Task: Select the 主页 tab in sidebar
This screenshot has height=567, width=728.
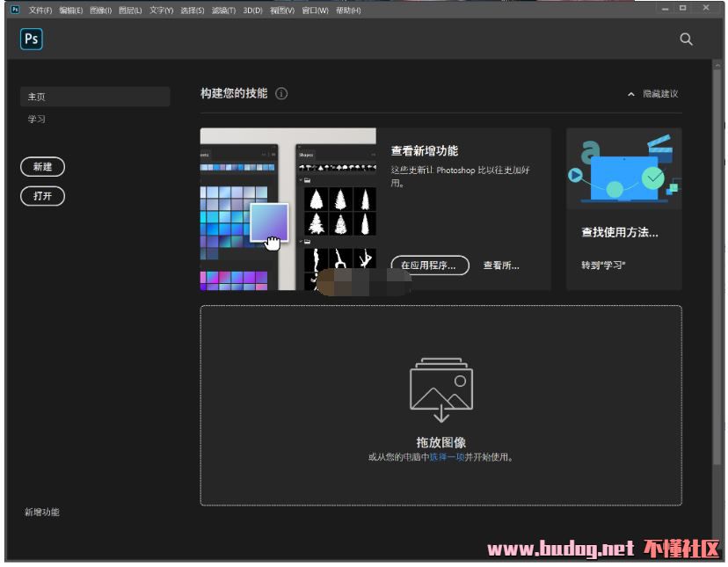Action: 95,97
